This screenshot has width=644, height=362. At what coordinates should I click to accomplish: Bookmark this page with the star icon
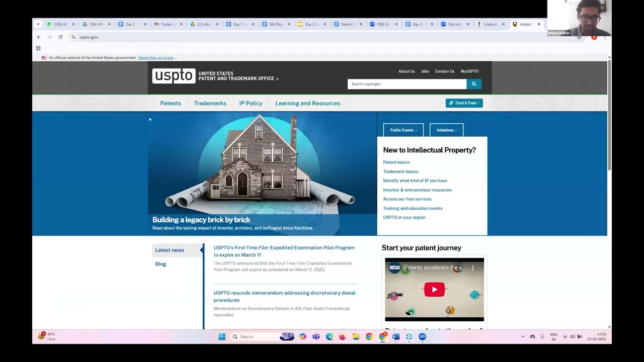579,37
